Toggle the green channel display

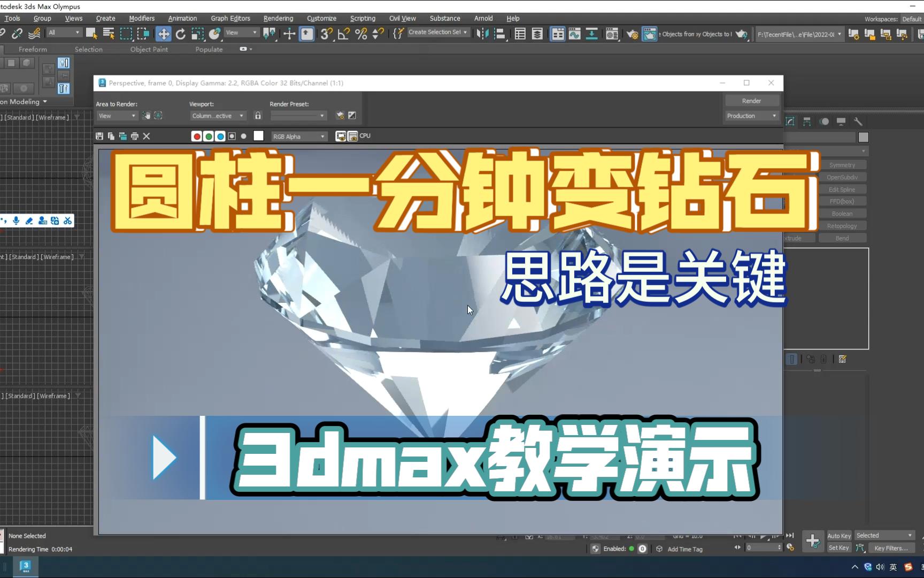pyautogui.click(x=209, y=136)
